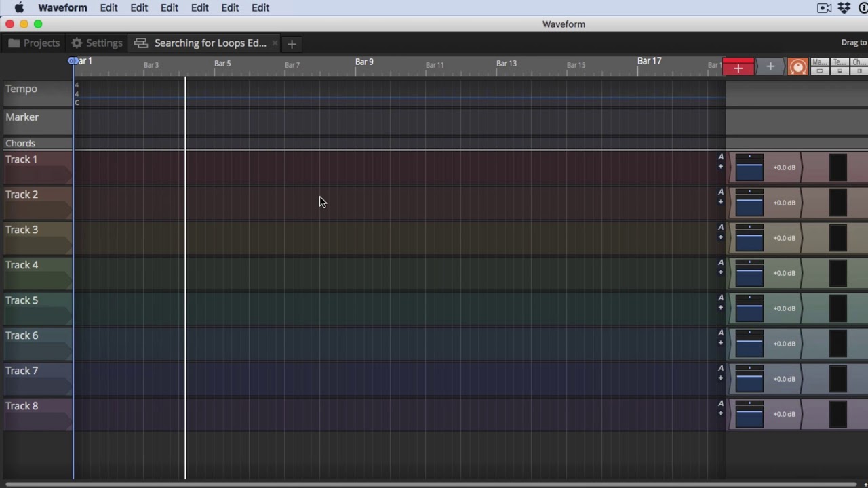The width and height of the screenshot is (868, 488).
Task: Toggle the small switch under the Ch... button
Action: pos(859,71)
